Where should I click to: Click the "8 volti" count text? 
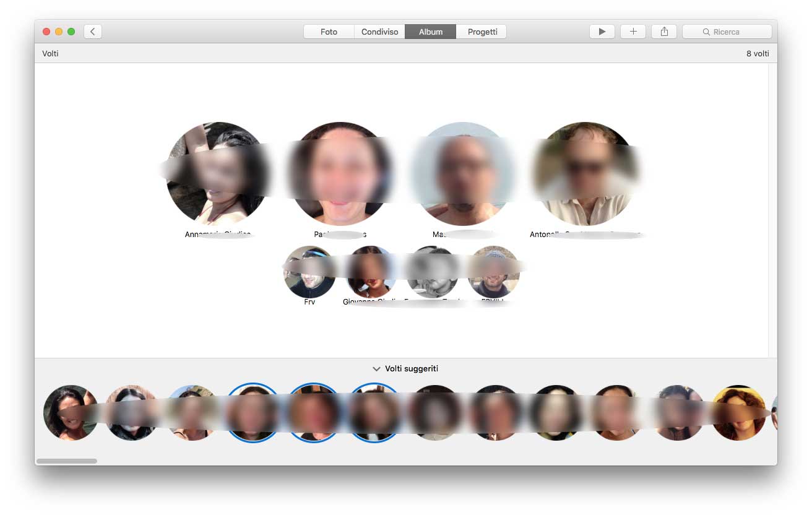758,54
